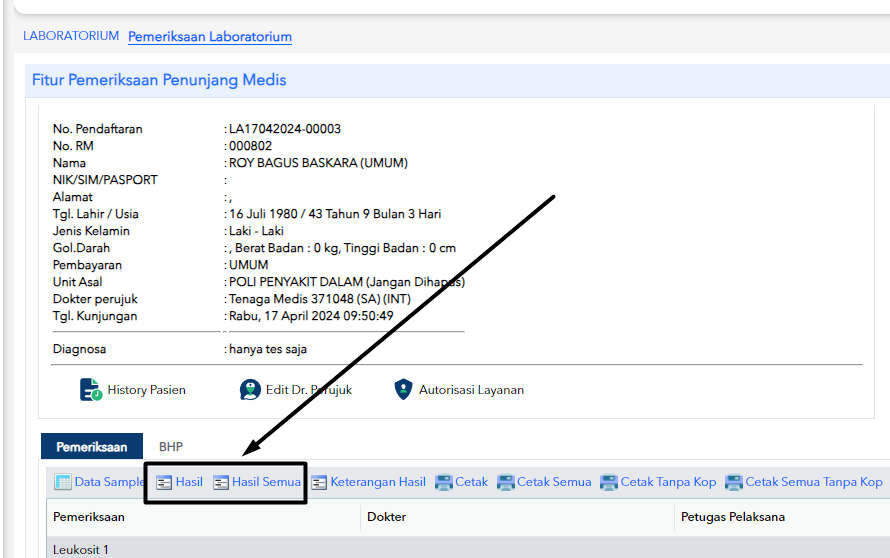The image size is (890, 558).
Task: Click the Cetak Tanpa Kop text
Action: coord(668,482)
